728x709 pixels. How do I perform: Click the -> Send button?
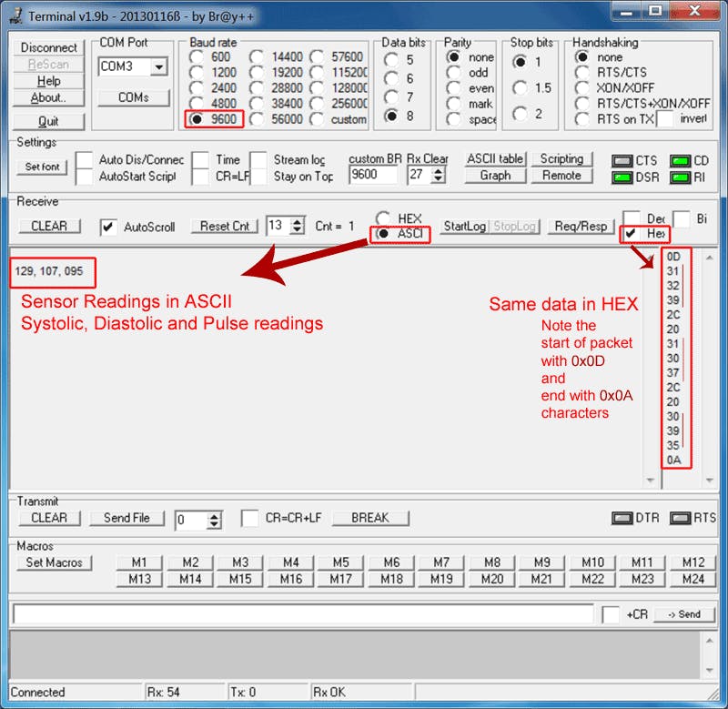click(x=684, y=614)
